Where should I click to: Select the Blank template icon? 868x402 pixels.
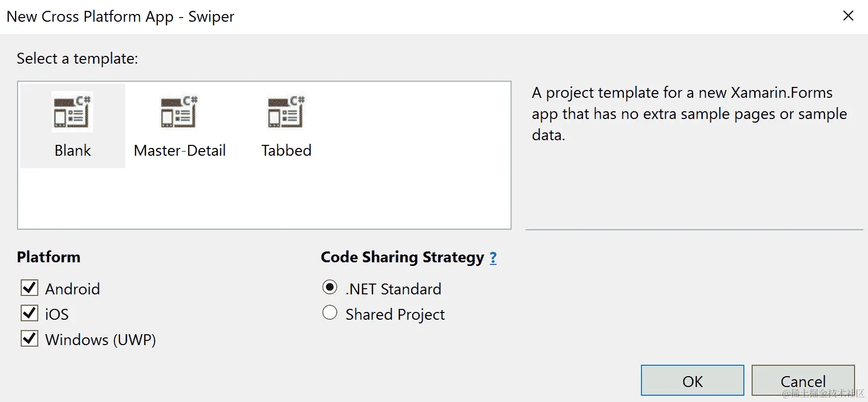[72, 112]
